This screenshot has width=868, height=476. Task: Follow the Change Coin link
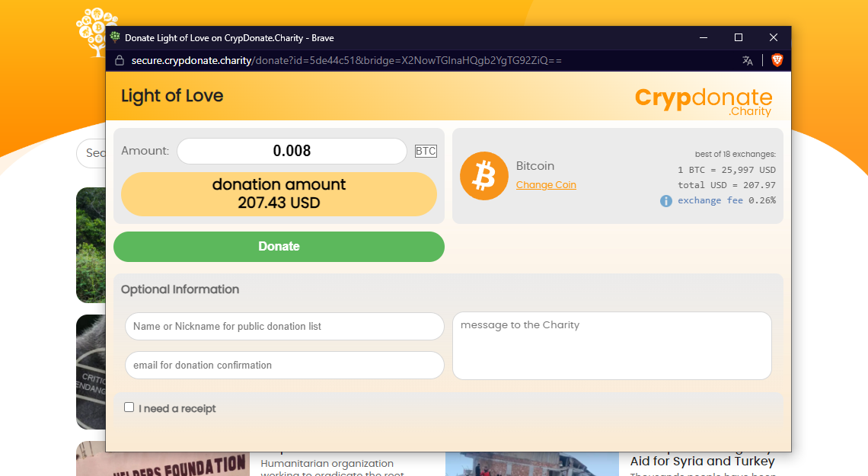pos(546,185)
